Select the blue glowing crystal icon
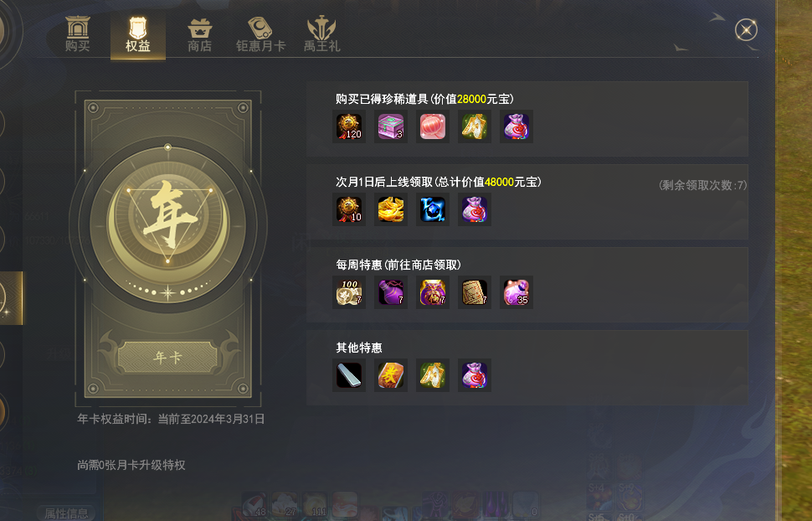 433,209
